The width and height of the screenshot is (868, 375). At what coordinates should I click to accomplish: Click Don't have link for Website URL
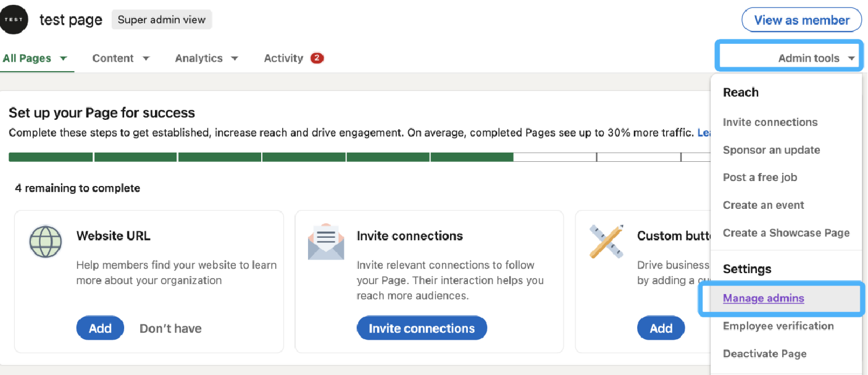tap(170, 328)
